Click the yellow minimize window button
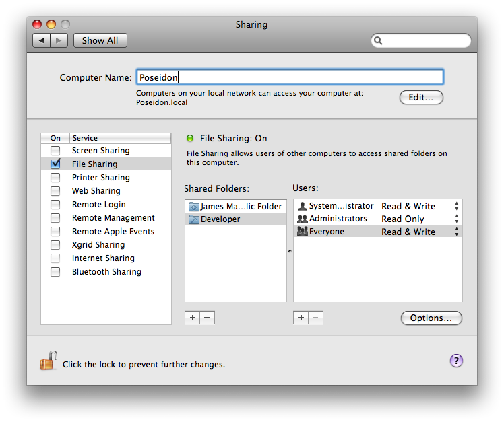 click(x=51, y=24)
